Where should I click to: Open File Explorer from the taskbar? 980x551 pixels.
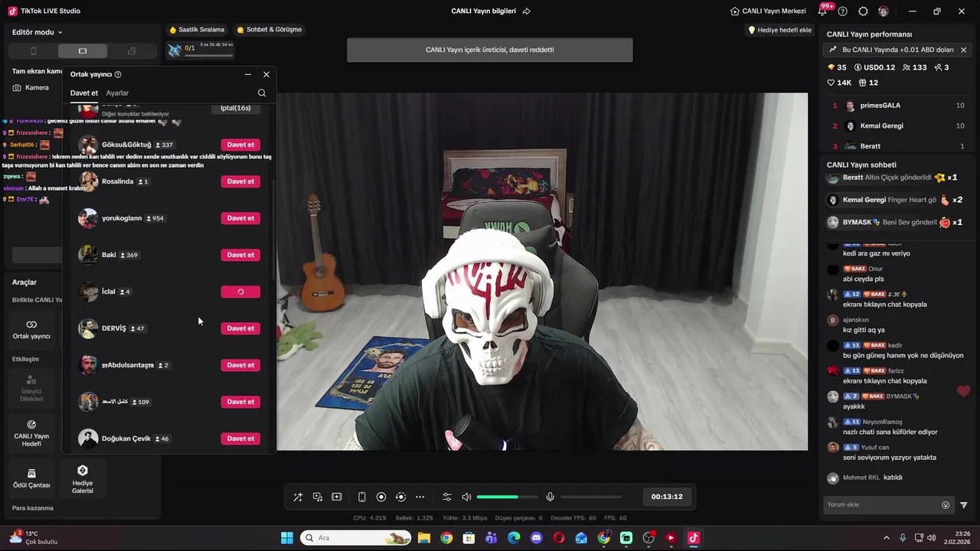tap(423, 538)
